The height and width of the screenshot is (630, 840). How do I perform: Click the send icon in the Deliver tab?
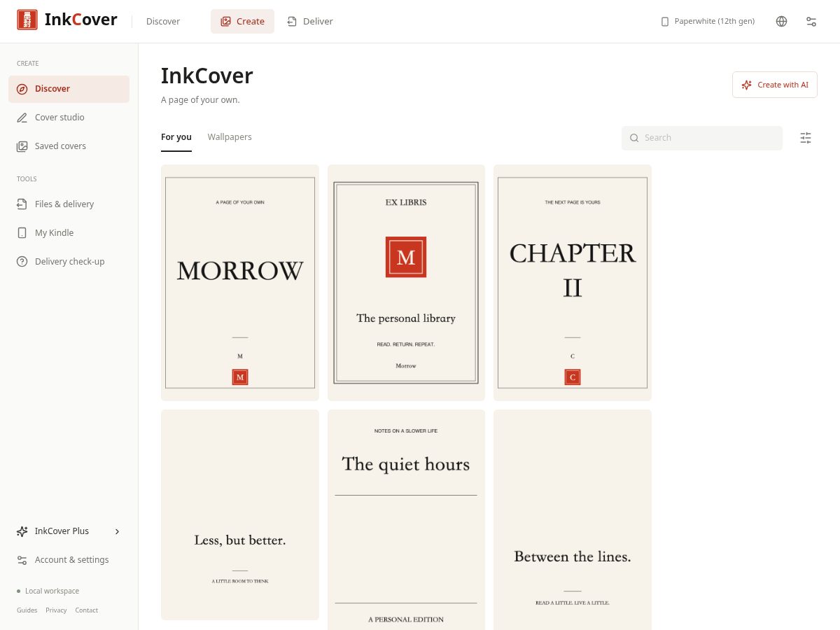pos(292,22)
